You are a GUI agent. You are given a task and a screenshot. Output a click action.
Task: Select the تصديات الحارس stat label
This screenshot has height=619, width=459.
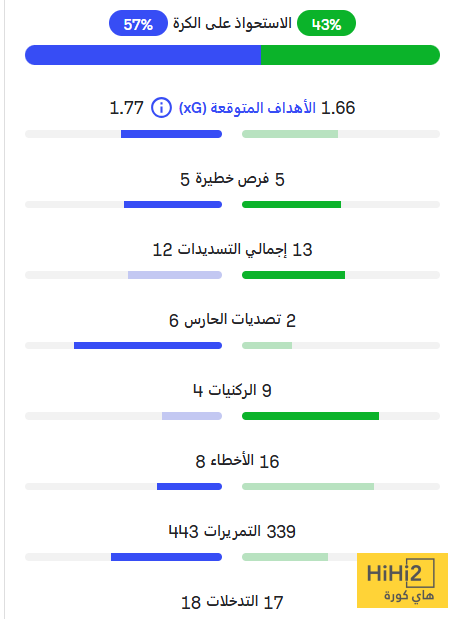(232, 320)
